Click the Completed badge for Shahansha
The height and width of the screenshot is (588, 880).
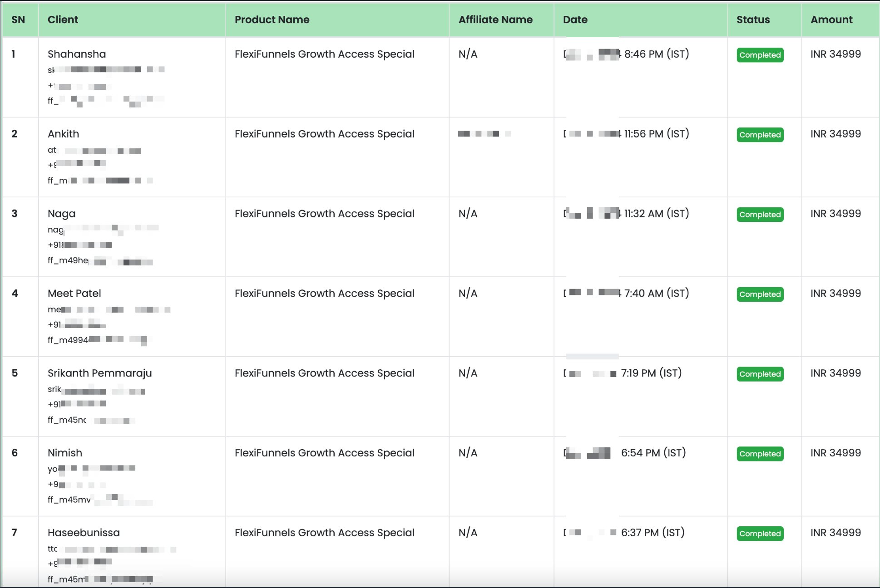point(760,55)
